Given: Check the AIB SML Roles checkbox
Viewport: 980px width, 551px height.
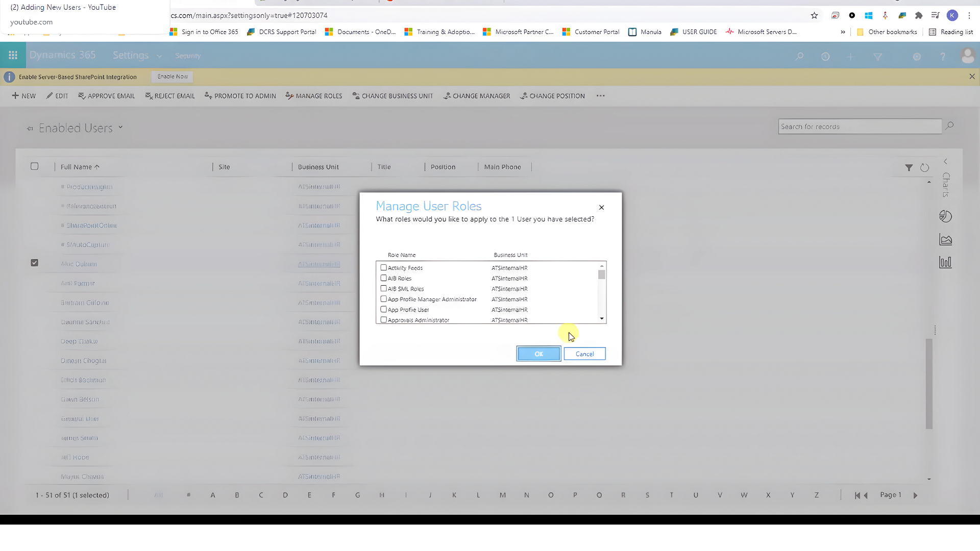Looking at the screenshot, I should click(383, 288).
